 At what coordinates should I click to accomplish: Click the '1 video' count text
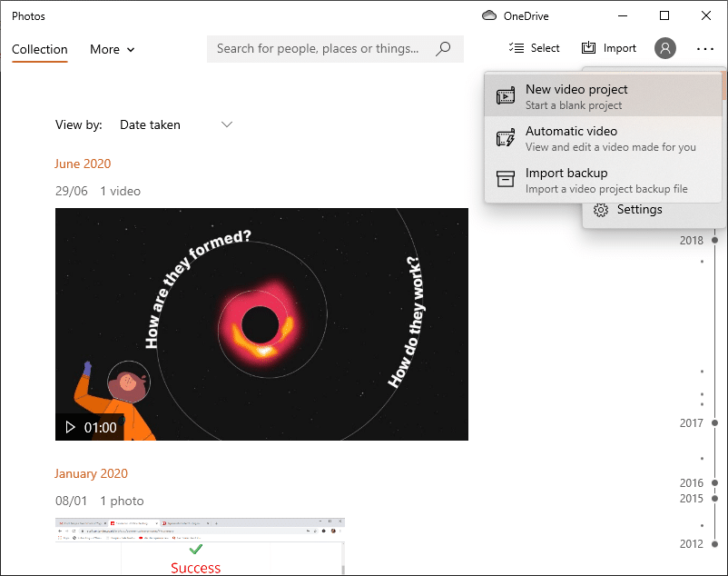(120, 191)
